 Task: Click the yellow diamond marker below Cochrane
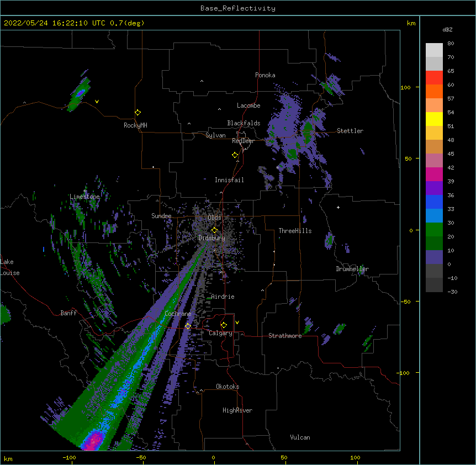coord(188,326)
